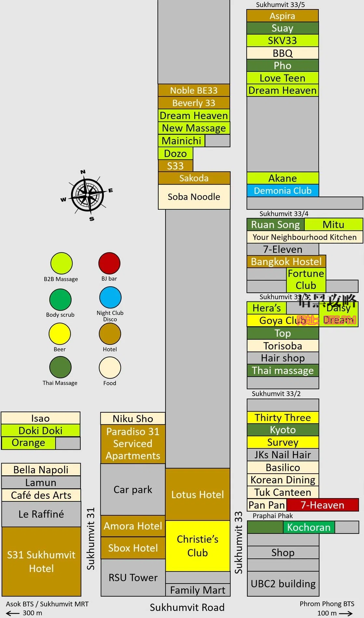Click the B2B Massage lime legend circle
Screen dimensions: 364x618
click(x=61, y=263)
